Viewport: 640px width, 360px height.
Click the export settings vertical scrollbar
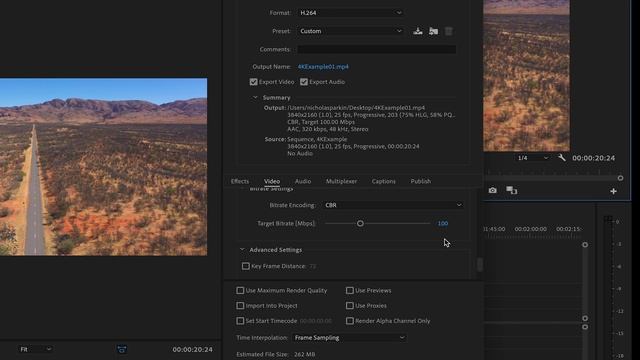pos(480,264)
